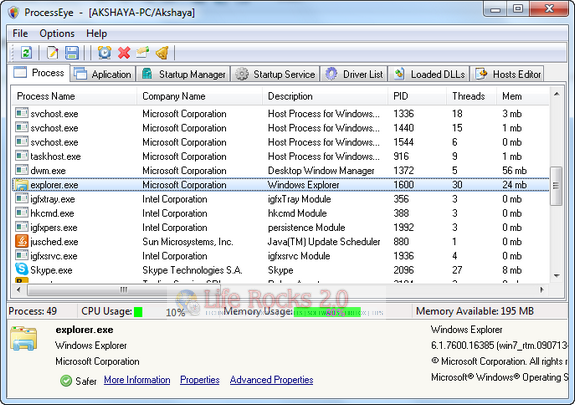Click the Skype.exe process icon

(x=22, y=269)
